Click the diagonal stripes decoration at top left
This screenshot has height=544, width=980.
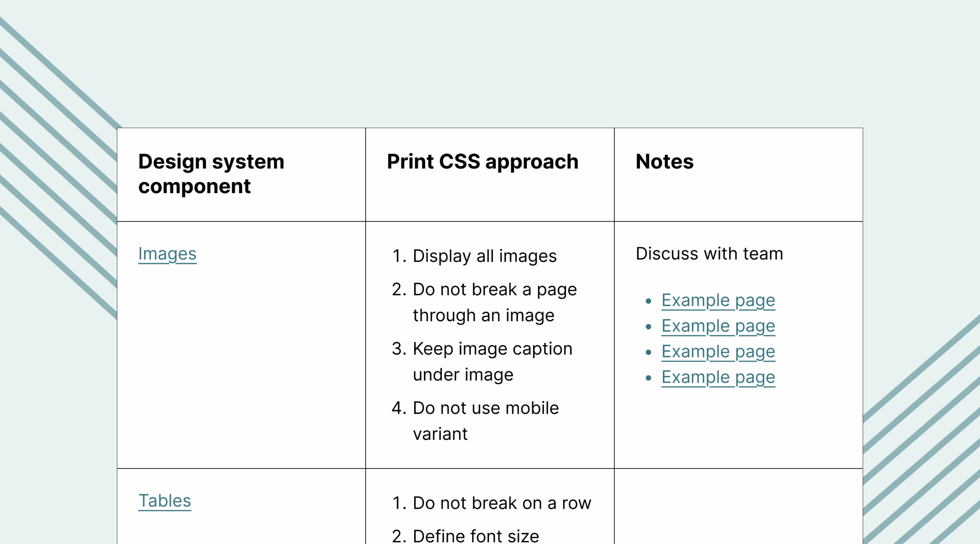[x=57, y=153]
